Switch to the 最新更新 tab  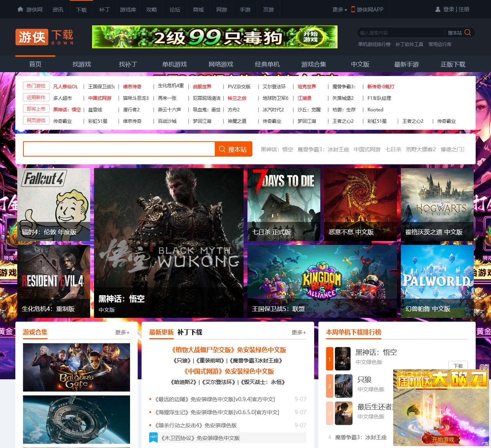point(161,332)
